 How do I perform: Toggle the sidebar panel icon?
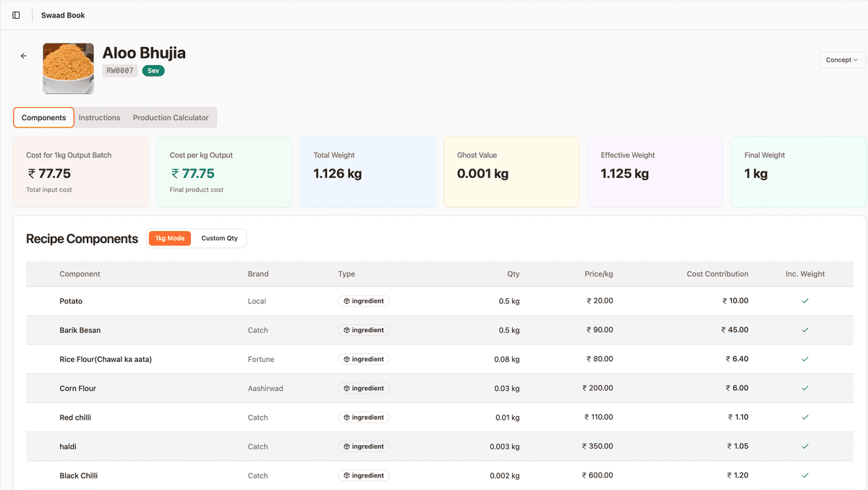tap(16, 15)
